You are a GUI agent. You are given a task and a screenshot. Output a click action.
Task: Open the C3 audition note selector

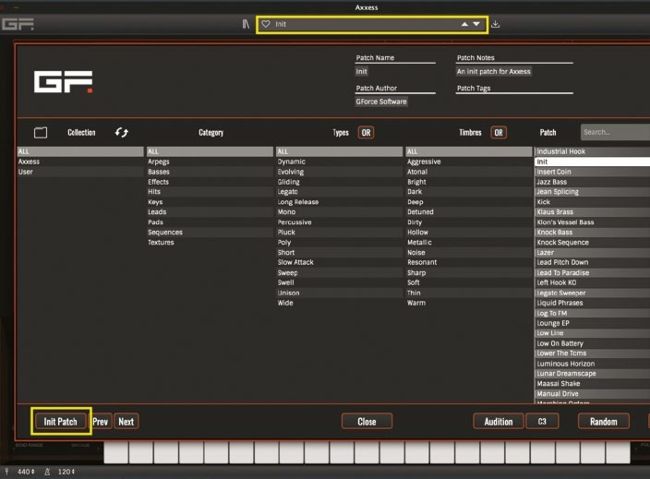point(541,422)
